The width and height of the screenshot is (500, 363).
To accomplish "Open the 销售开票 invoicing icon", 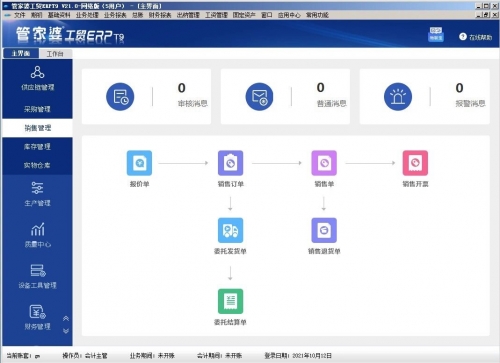I will [x=415, y=163].
